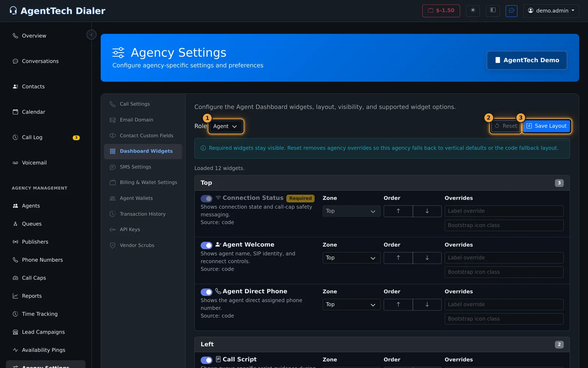Open the SMS Settings tab
The width and height of the screenshot is (588, 368).
[x=143, y=167]
